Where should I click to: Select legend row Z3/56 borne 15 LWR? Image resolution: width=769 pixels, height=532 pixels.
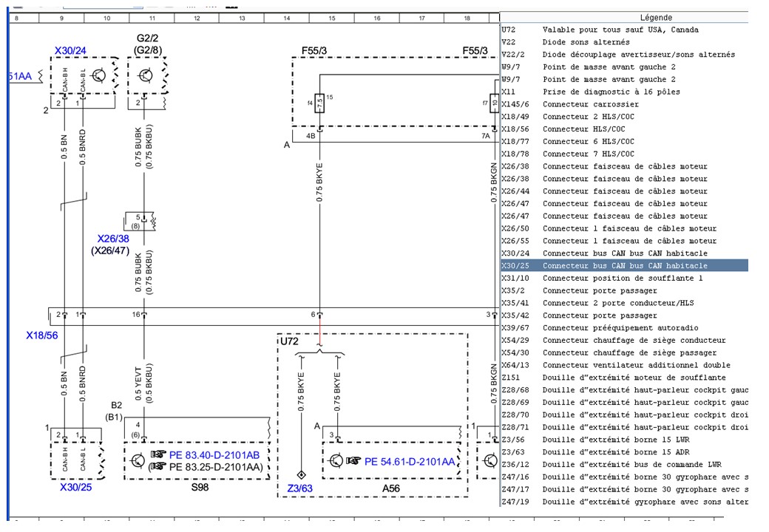click(624, 440)
